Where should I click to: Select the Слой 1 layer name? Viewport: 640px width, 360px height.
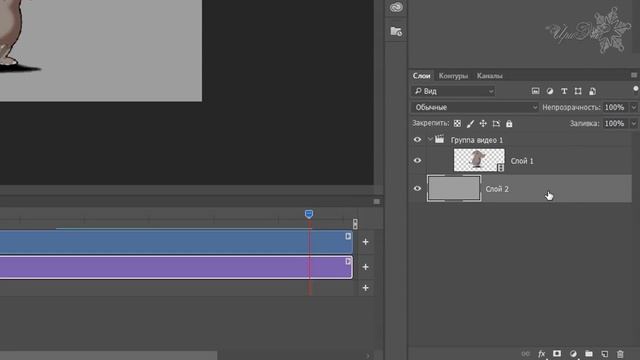(x=522, y=161)
